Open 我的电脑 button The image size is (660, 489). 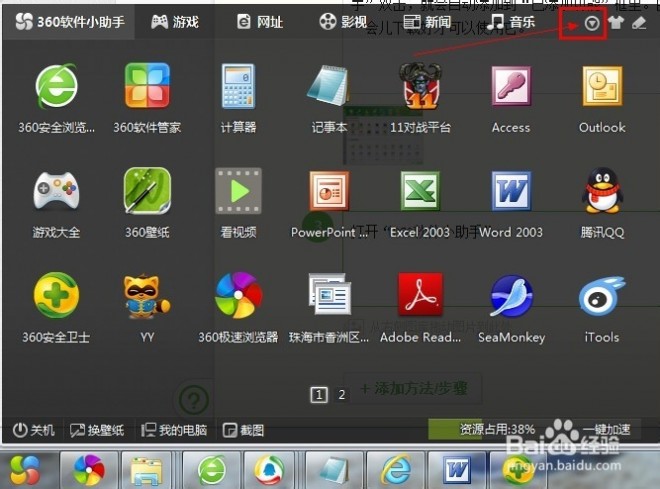tap(174, 430)
